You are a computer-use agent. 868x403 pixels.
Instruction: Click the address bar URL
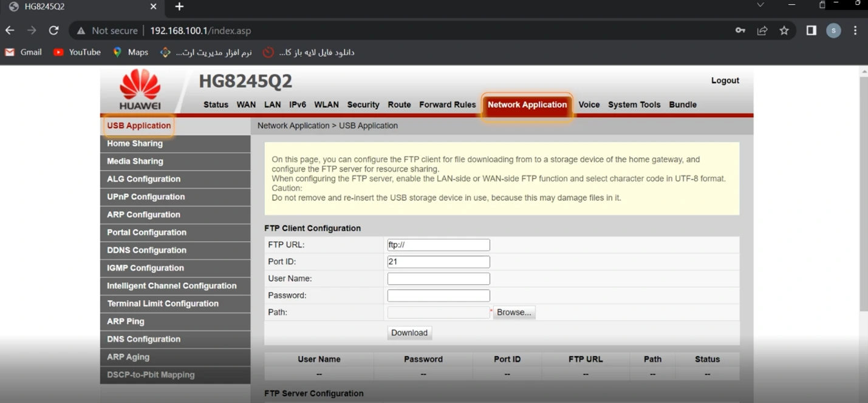[x=200, y=30]
